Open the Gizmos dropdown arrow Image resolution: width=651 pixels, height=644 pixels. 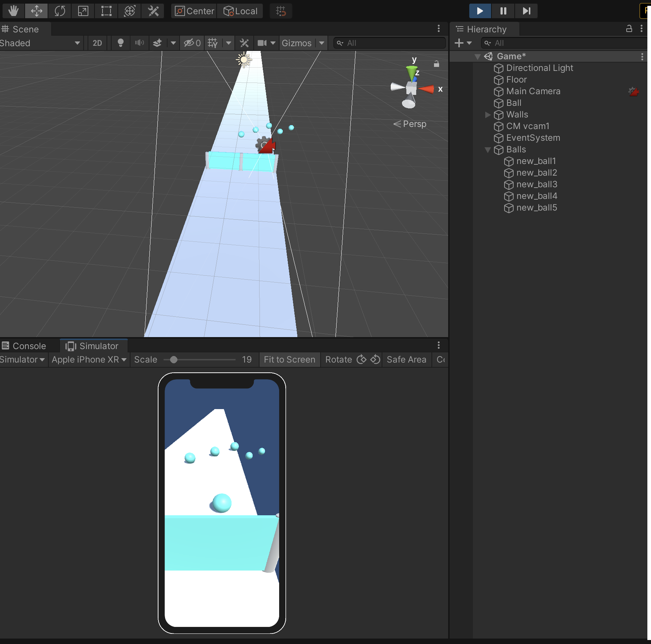tap(321, 43)
